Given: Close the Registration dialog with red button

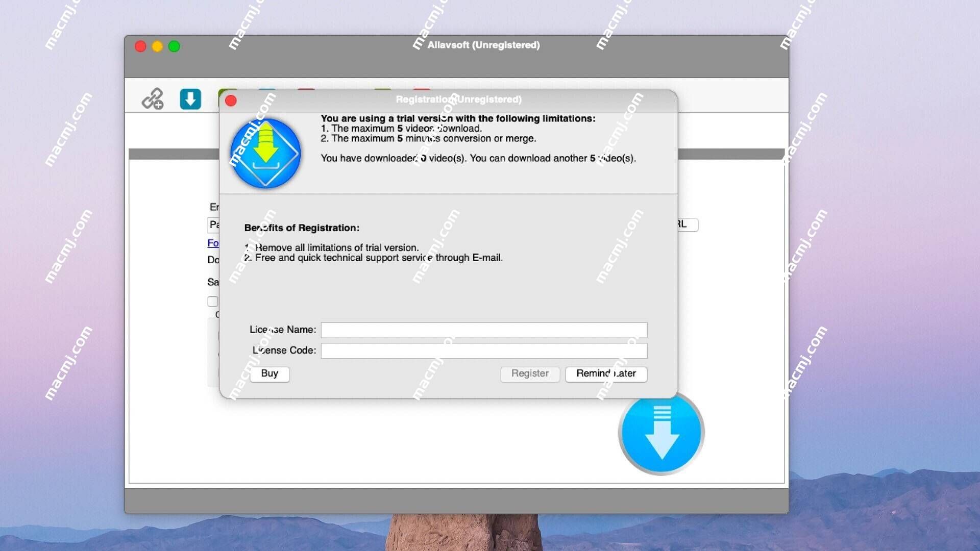Looking at the screenshot, I should click(231, 101).
